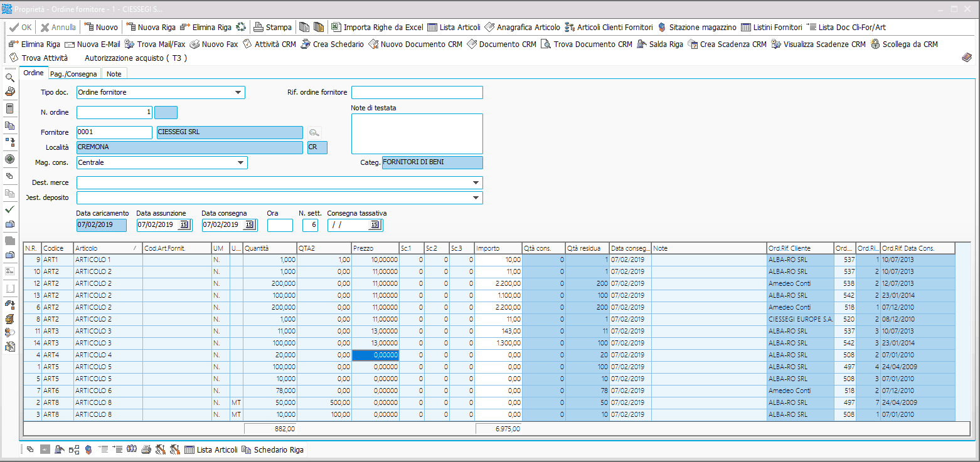This screenshot has height=462, width=980.
Task: Click the N. ordine field
Action: coord(114,112)
